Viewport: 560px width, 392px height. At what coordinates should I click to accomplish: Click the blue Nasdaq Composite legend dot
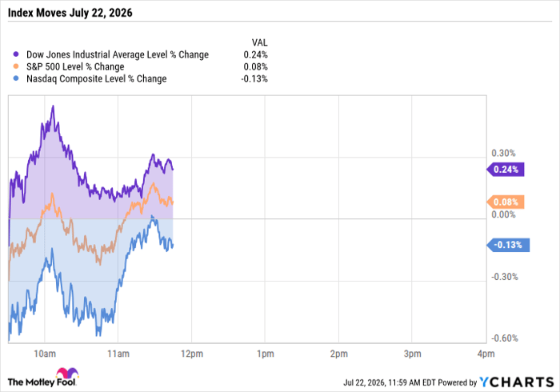click(16, 78)
